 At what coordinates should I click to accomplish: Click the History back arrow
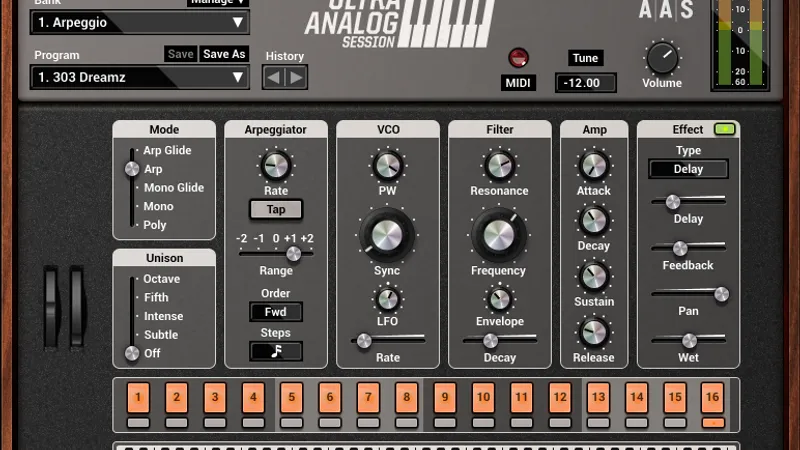coord(274,78)
